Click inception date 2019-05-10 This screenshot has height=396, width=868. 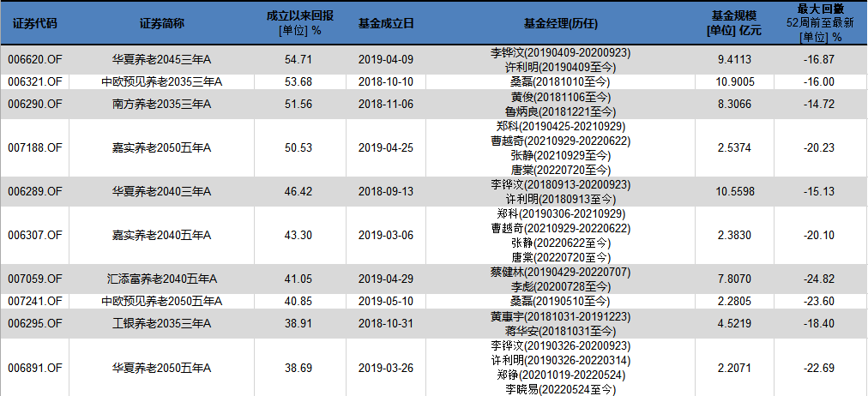[x=386, y=301]
